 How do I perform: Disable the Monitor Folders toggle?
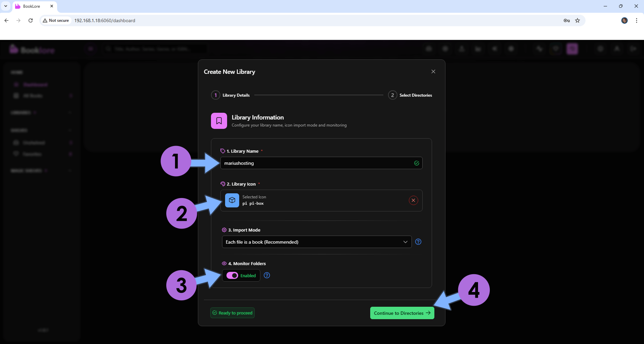[x=232, y=275]
